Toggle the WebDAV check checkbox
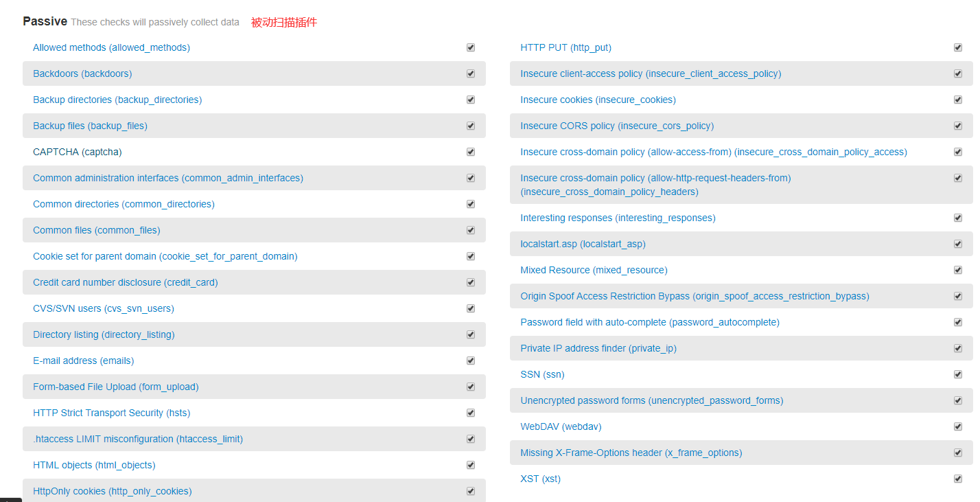 (958, 426)
